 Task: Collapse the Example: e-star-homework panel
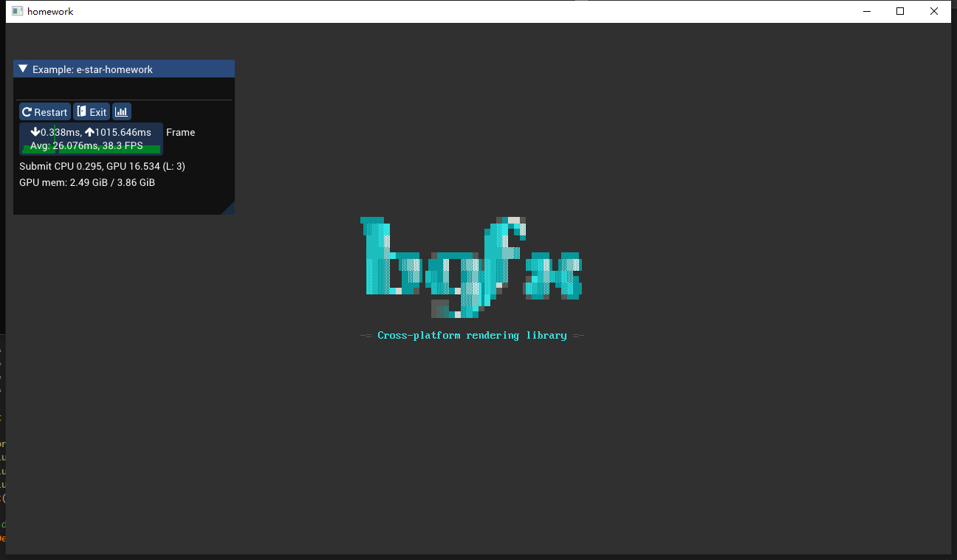[x=23, y=69]
